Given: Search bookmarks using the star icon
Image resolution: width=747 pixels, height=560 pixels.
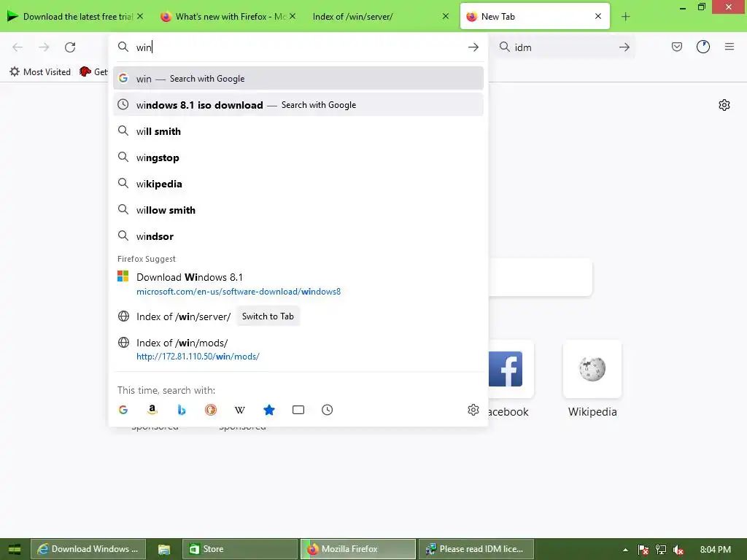Looking at the screenshot, I should click(x=269, y=410).
